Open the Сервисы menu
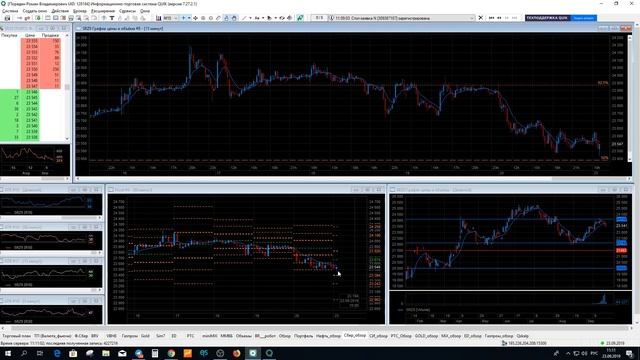640x360 pixels. [x=127, y=11]
